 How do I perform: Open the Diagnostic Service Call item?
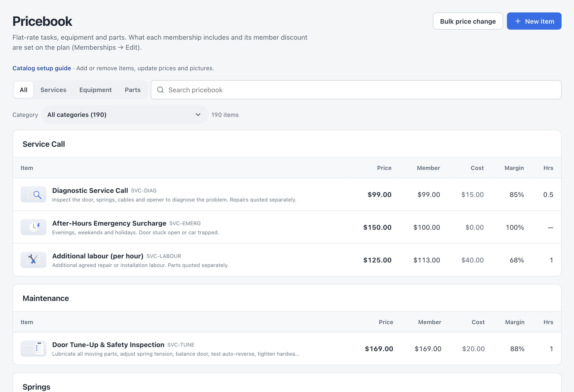[x=287, y=195]
